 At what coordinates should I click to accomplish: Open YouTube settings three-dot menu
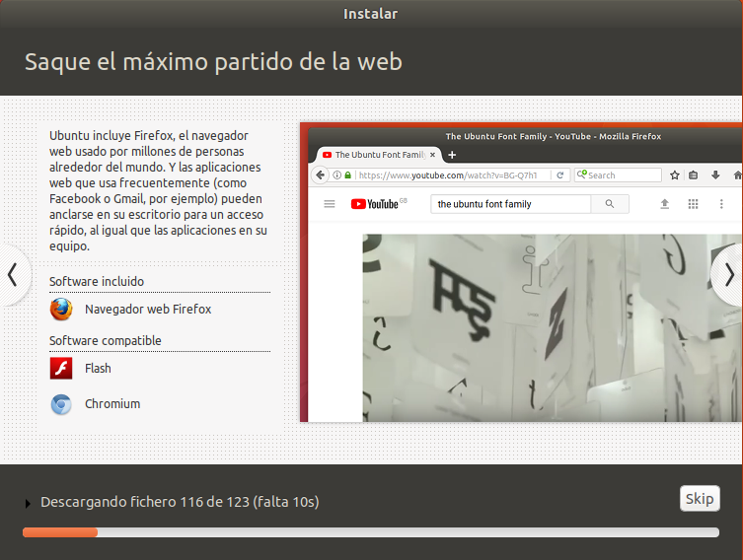(721, 204)
